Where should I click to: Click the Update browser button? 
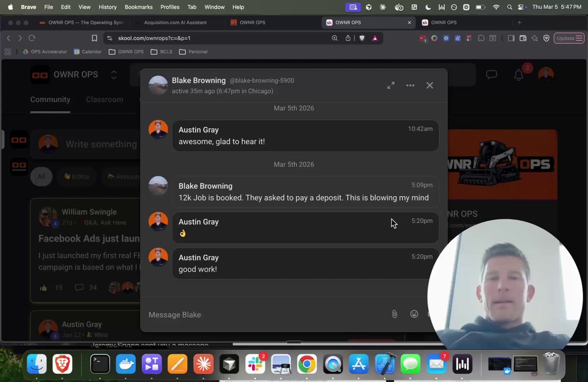tap(569, 38)
